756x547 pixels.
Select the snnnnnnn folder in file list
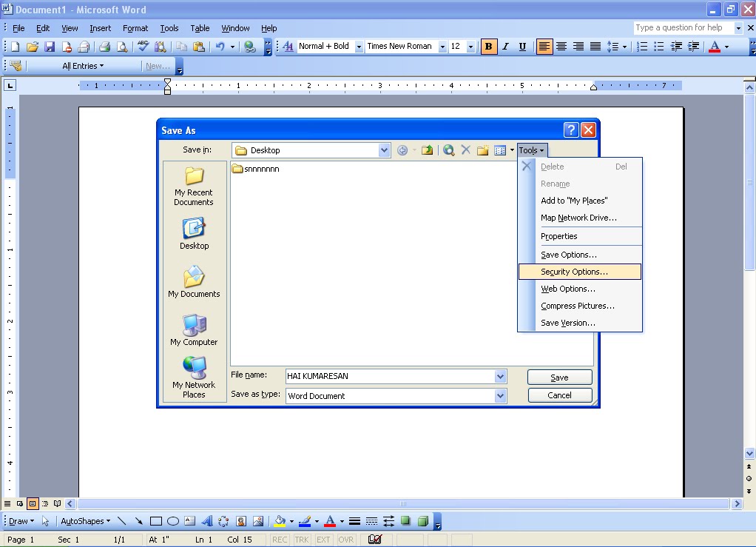tap(255, 169)
